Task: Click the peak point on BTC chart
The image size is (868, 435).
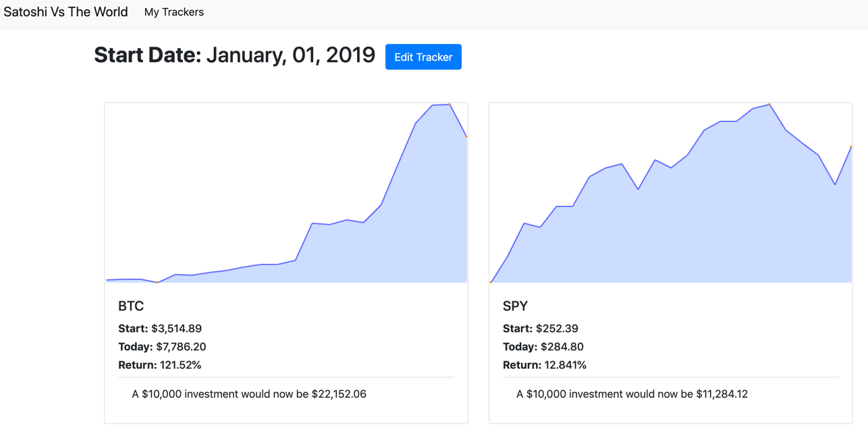Action: coord(450,104)
